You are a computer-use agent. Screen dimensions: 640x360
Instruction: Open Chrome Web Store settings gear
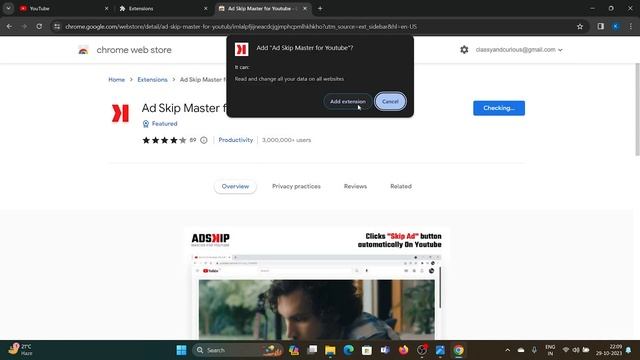(464, 50)
